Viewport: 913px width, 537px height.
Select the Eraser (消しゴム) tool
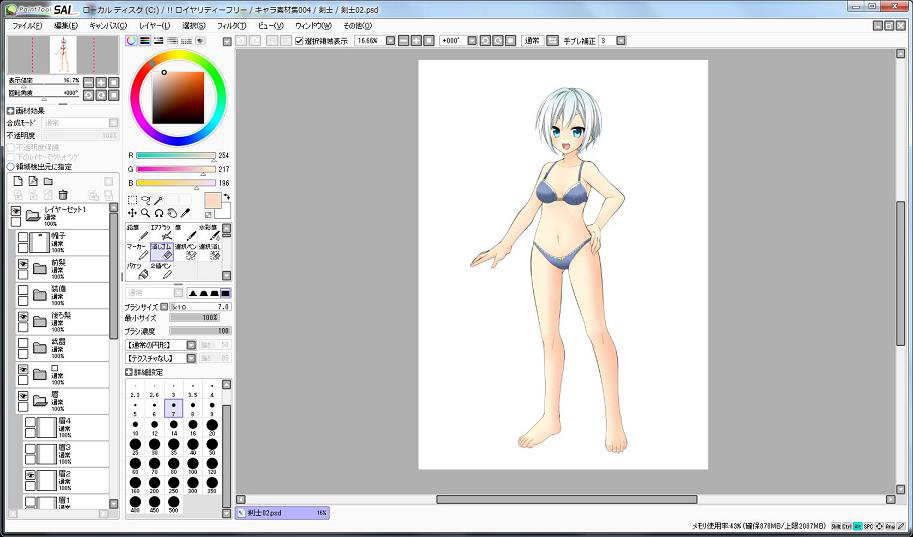tap(162, 250)
